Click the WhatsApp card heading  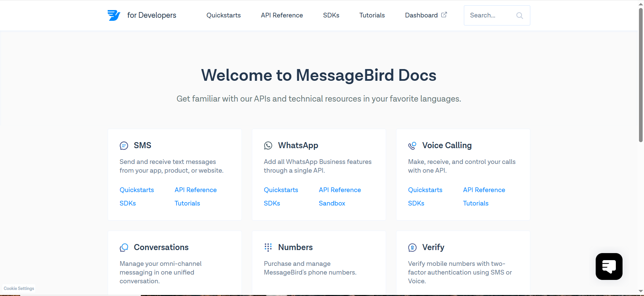pos(298,145)
